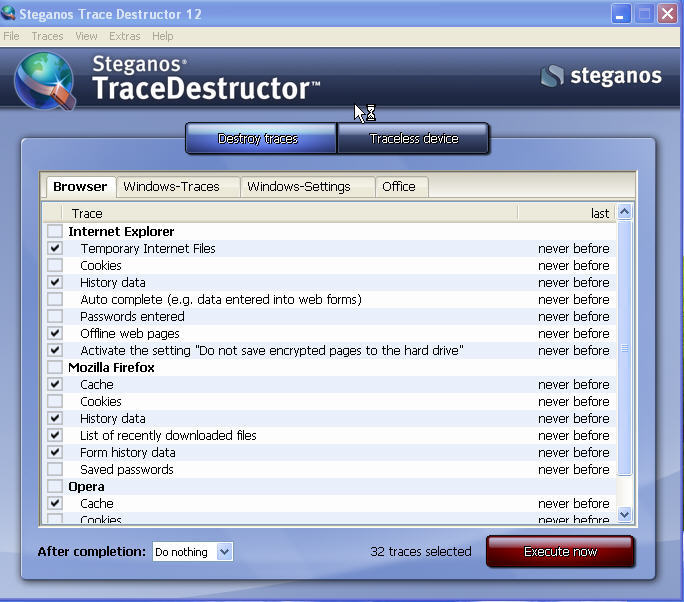684x602 pixels.
Task: Close the Trace Destructor window
Action: click(x=667, y=14)
